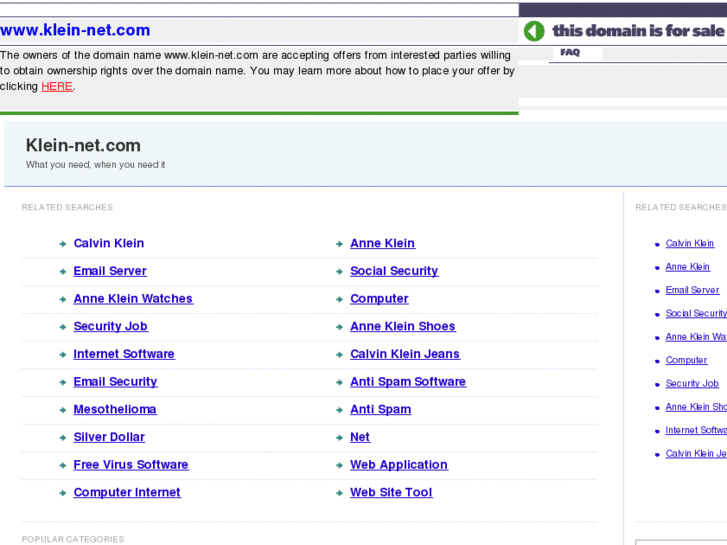Viewport: 727px width, 545px height.
Task: Click the arrow bullet beside Anti Spam Software
Action: coord(339,383)
